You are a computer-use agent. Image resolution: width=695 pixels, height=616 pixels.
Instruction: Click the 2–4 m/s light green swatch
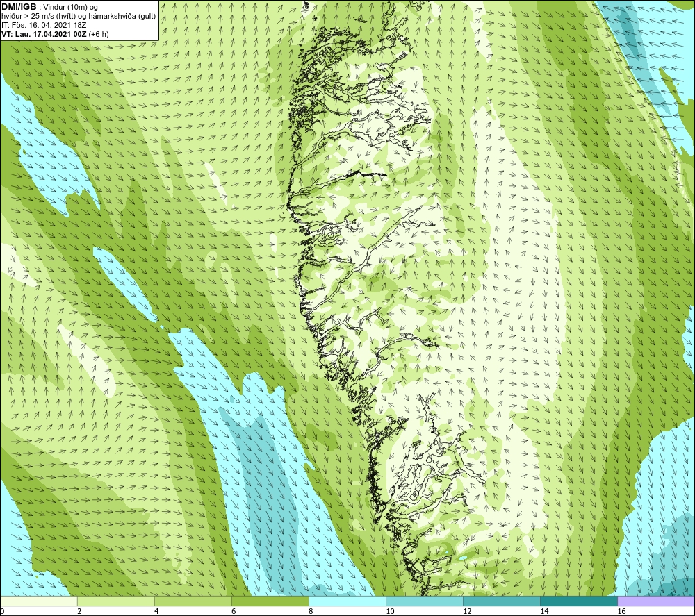pos(116,601)
